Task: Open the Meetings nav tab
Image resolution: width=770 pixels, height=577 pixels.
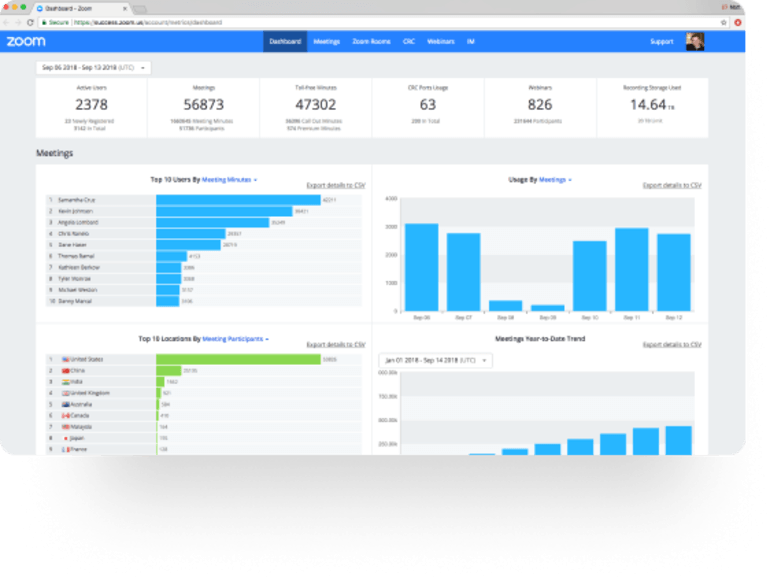Action: tap(327, 41)
